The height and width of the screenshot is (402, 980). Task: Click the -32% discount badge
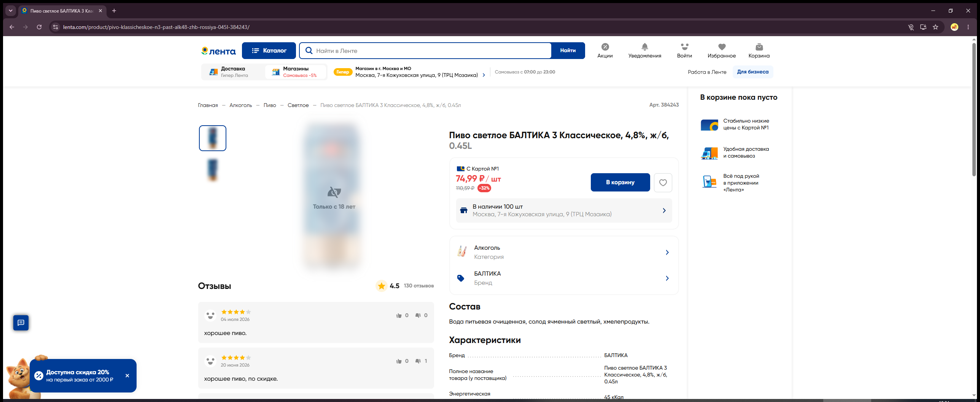484,188
